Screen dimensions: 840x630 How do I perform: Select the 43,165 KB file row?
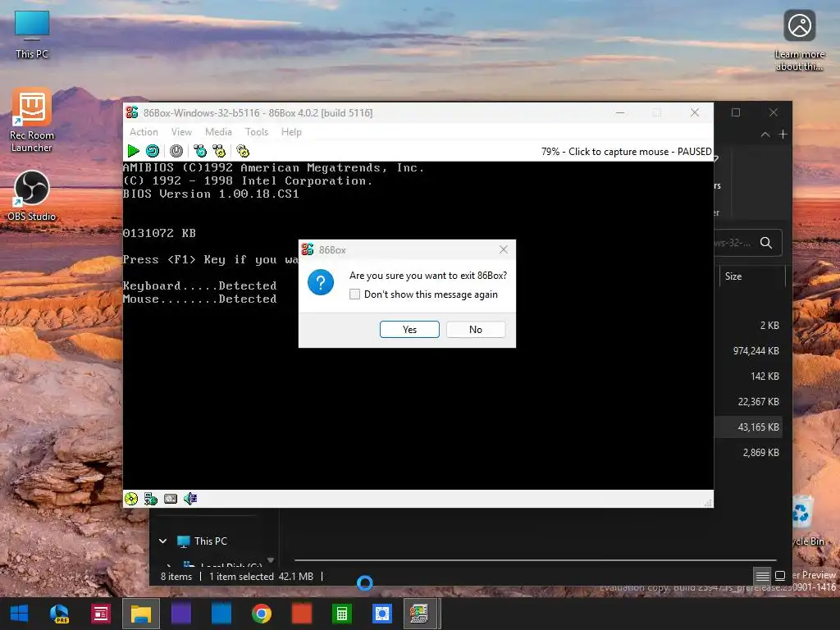(x=748, y=427)
